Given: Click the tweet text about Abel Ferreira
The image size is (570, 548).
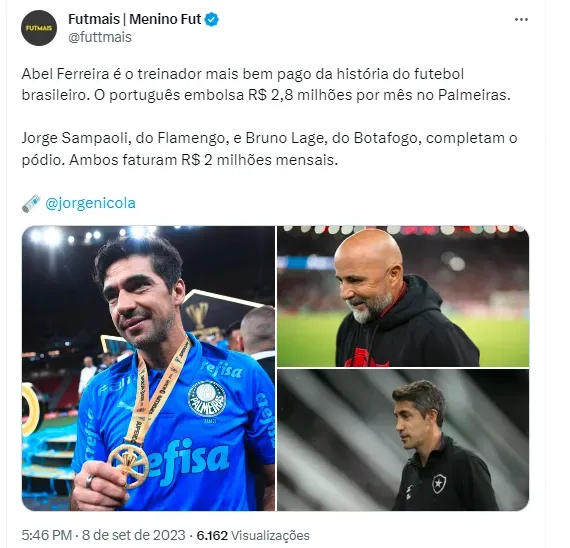Looking at the screenshot, I should [x=266, y=84].
